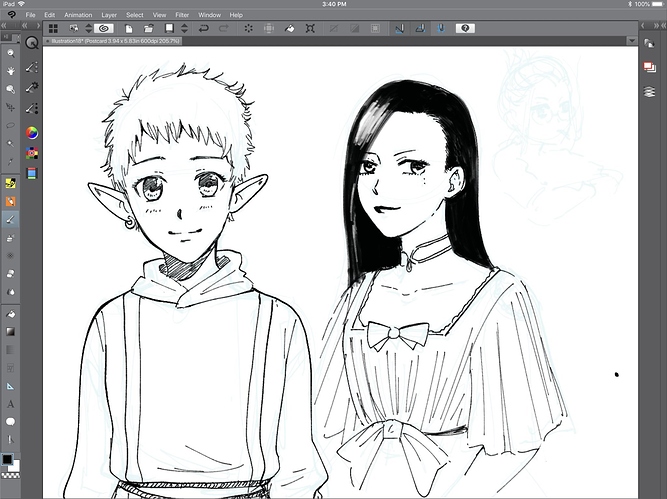This screenshot has height=499, width=667.
Task: Open the Window menu
Action: (210, 16)
